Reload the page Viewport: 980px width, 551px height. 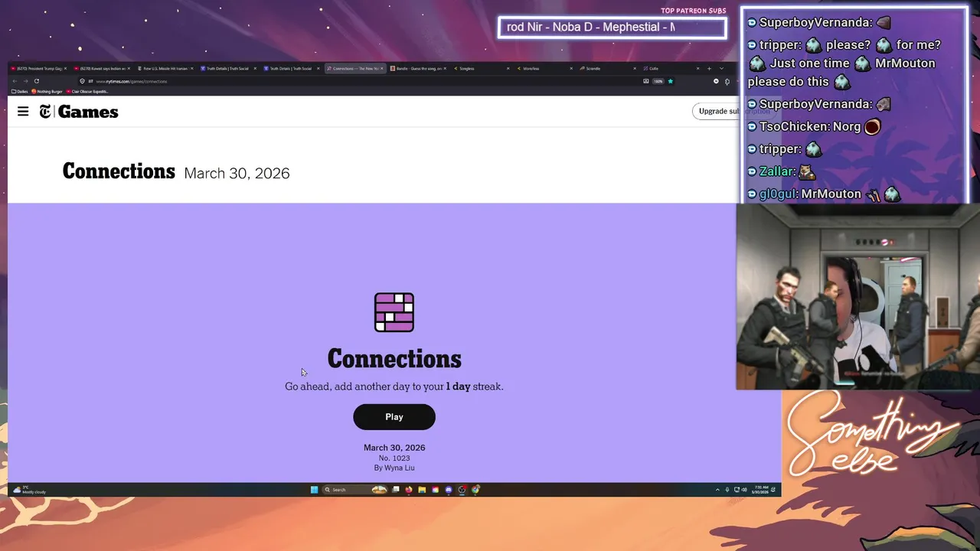[x=37, y=81]
